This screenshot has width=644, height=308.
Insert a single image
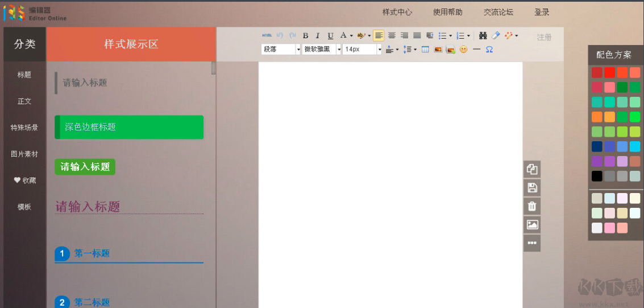point(438,50)
